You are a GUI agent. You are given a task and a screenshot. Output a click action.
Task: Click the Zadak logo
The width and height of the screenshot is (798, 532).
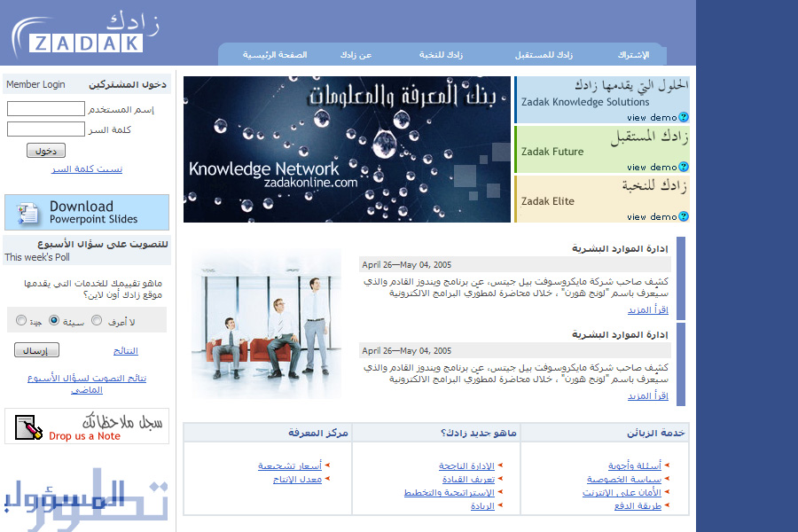point(85,34)
